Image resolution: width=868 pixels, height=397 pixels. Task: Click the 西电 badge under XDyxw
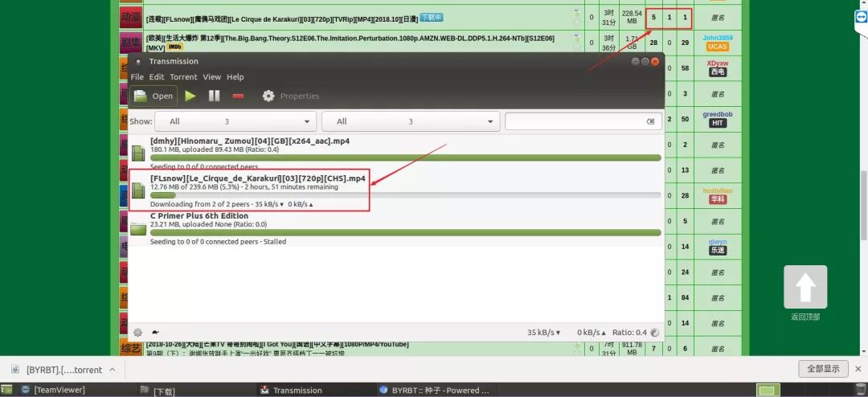[718, 72]
